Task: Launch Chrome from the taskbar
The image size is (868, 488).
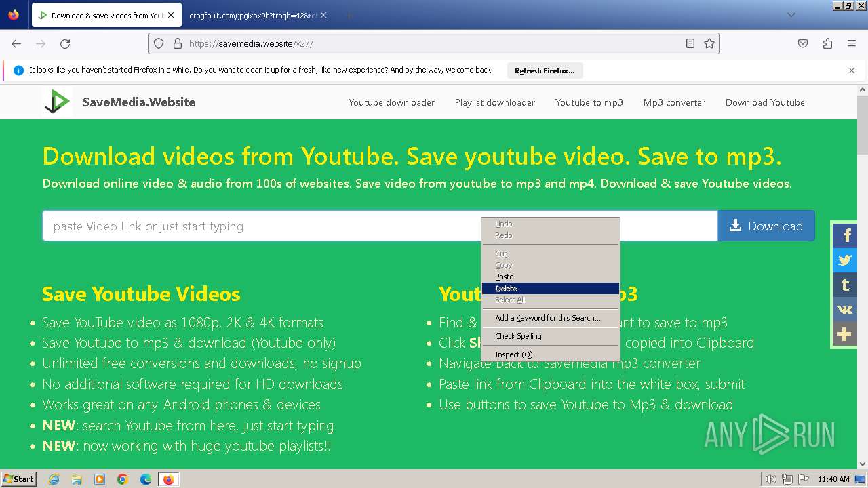Action: tap(123, 479)
